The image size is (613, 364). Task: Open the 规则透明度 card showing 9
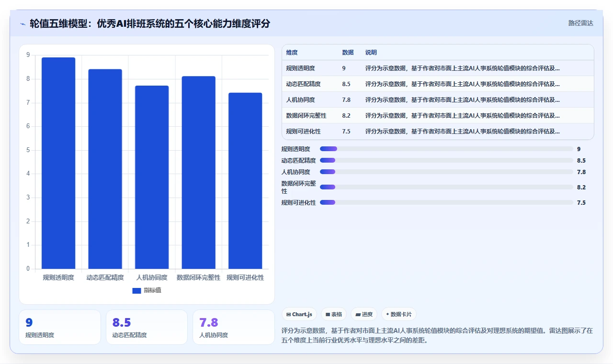(60, 327)
